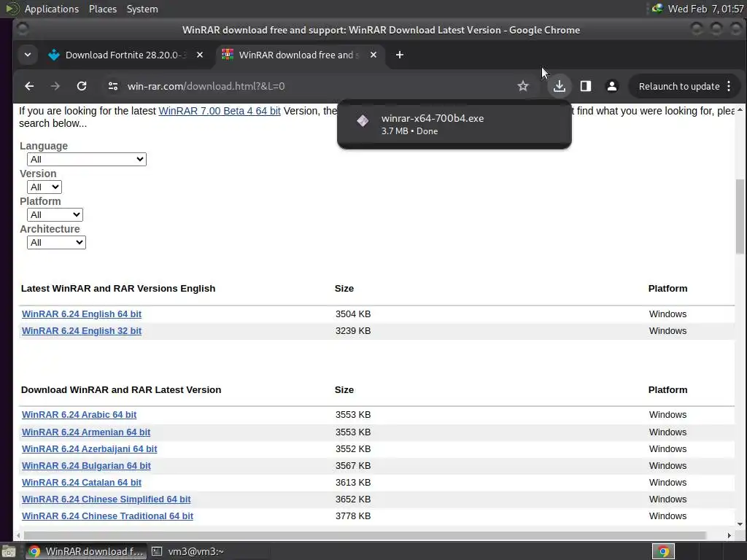This screenshot has height=560, width=747.
Task: Open the Places menu
Action: pyautogui.click(x=102, y=9)
